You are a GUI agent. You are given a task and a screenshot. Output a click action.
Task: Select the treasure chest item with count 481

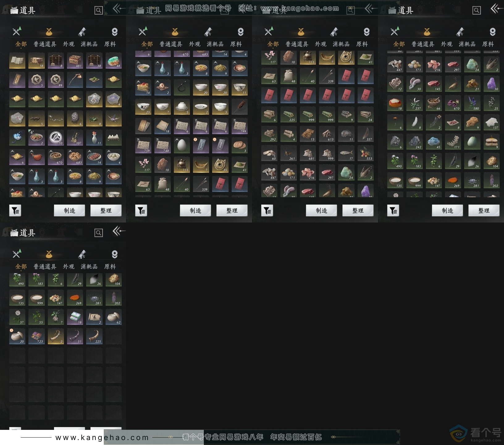[75, 61]
